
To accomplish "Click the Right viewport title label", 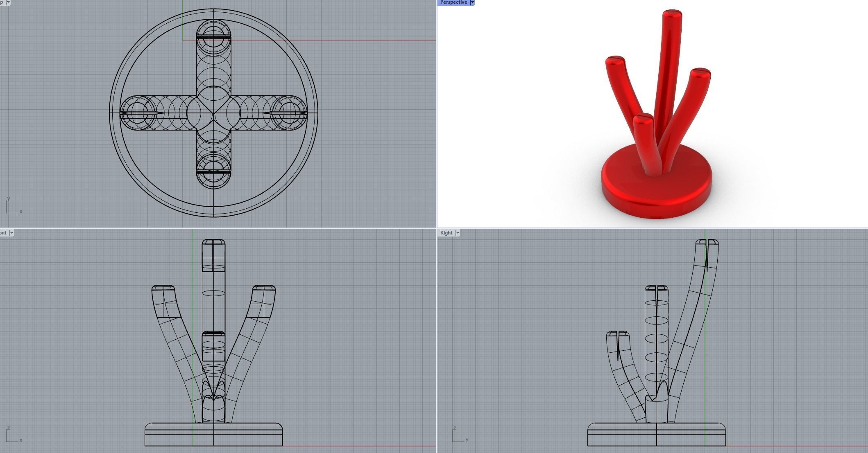I will pyautogui.click(x=446, y=233).
